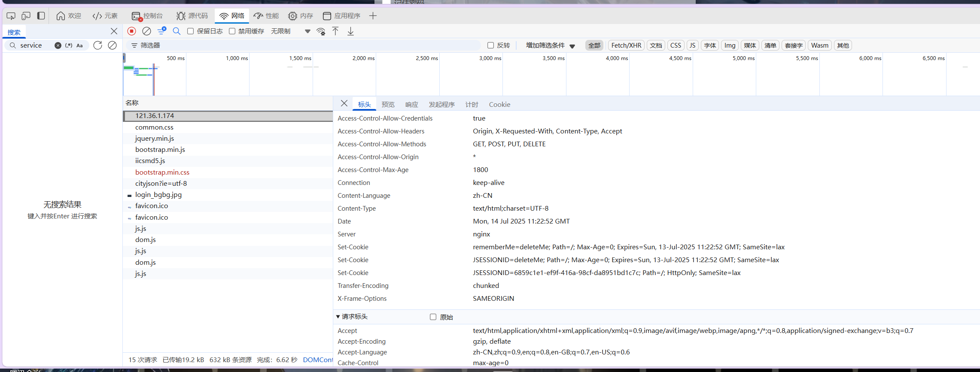Clear the network log icon
Image resolution: width=980 pixels, height=372 pixels.
pyautogui.click(x=146, y=31)
